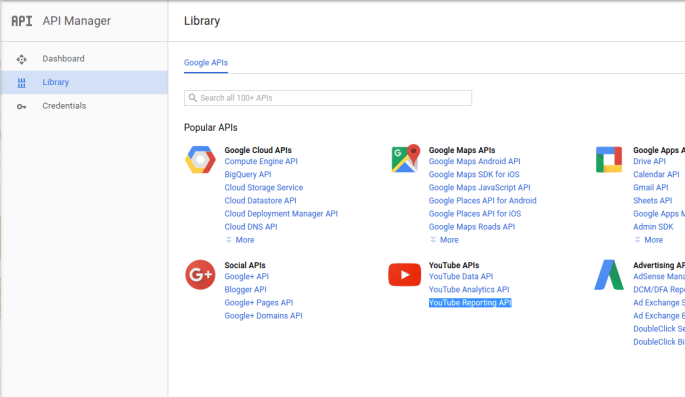Open Drive API link
The height and width of the screenshot is (397, 685).
click(x=650, y=161)
